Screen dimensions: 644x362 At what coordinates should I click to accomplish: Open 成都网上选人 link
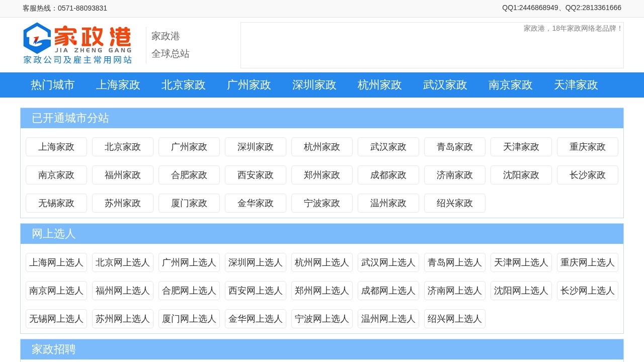coord(388,291)
